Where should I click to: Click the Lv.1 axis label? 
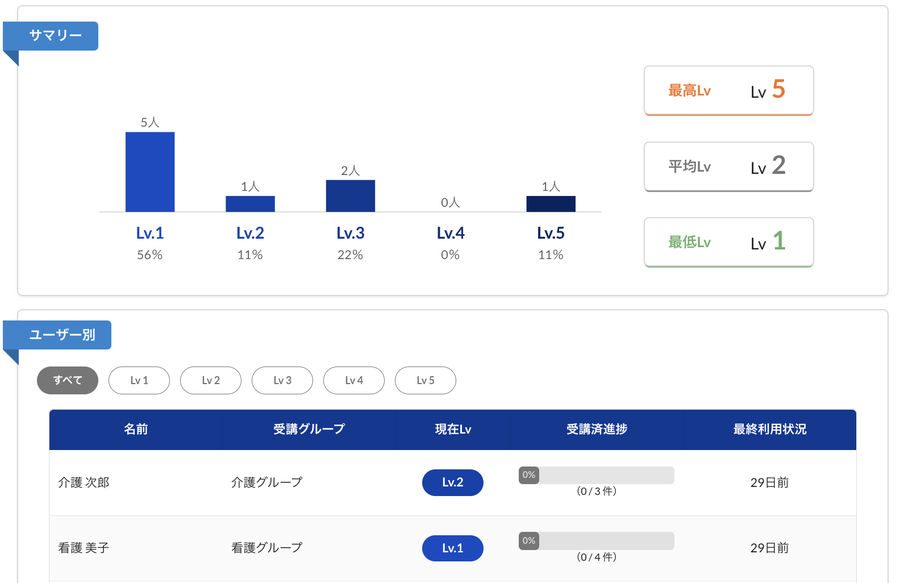click(150, 233)
